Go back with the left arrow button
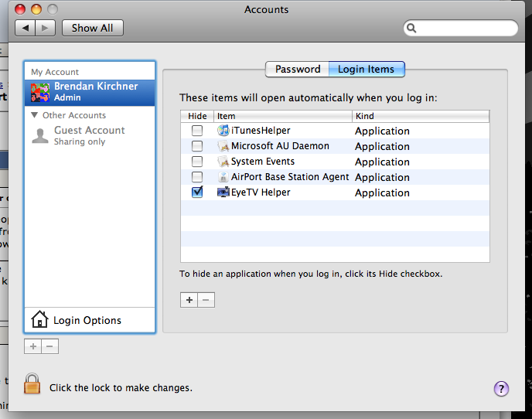 (26, 28)
